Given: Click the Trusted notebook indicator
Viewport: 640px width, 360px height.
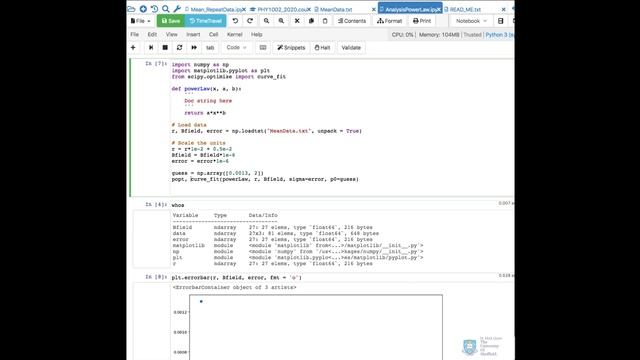Looking at the screenshot, I should 472,35.
